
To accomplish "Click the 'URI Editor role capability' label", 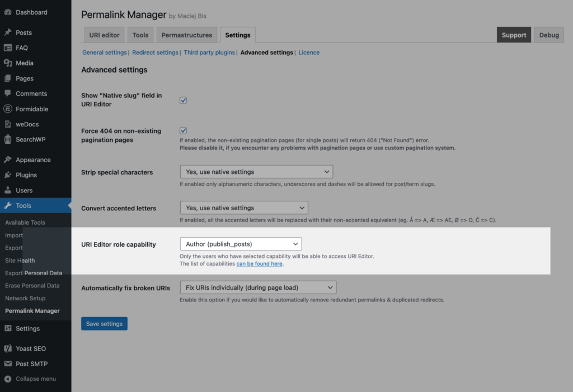I will 119,244.
